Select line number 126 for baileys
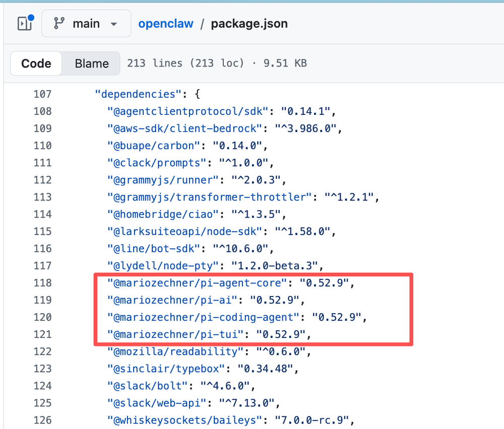Viewport: 504px width, 429px height. coord(42,420)
